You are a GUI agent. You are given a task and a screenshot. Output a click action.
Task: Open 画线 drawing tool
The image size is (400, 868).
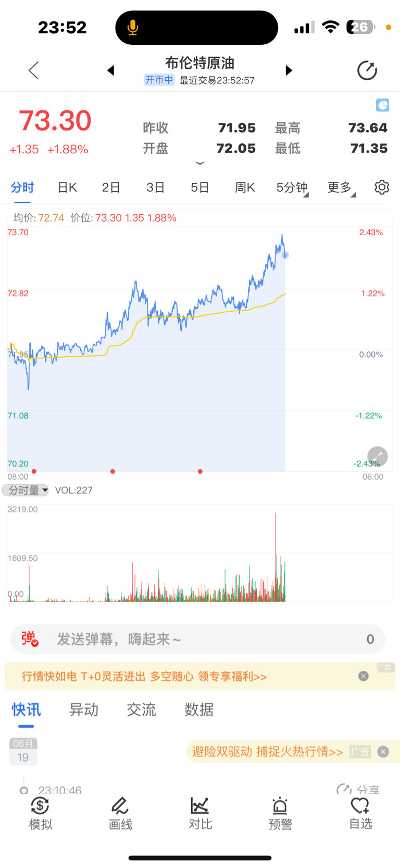(120, 814)
